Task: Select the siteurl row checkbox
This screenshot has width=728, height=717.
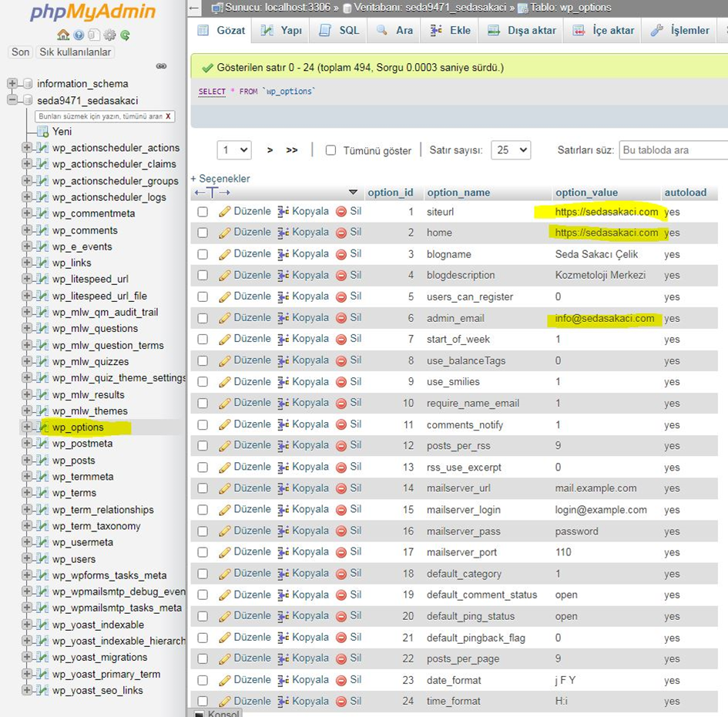Action: tap(203, 212)
